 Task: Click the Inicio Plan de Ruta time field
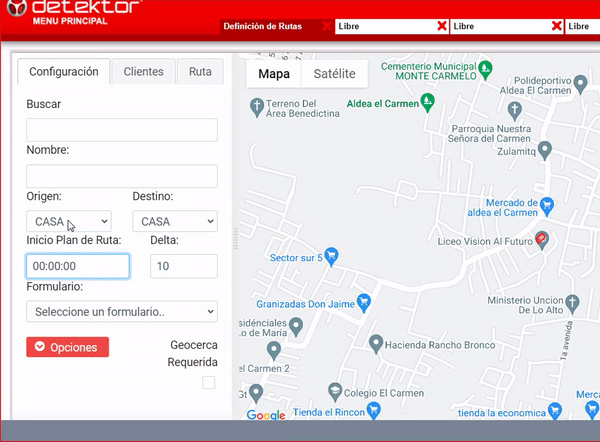(x=78, y=266)
